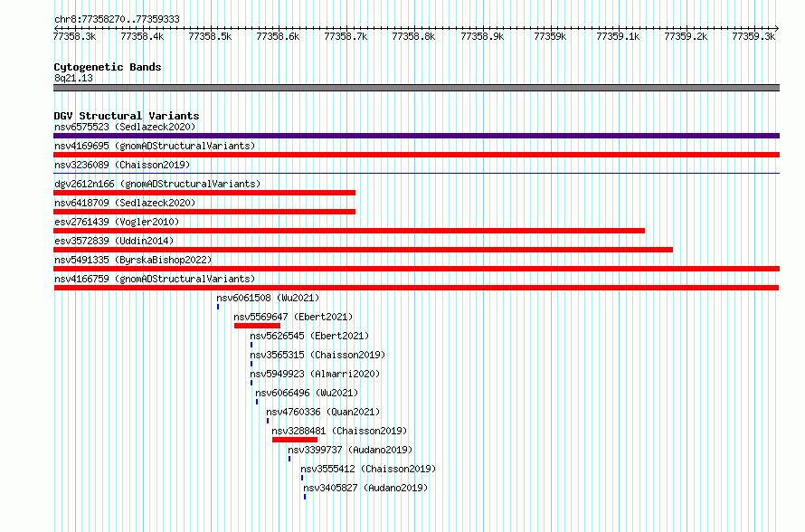
Task: Open esv3572839 (Uddin2014) label
Action: [x=114, y=241]
